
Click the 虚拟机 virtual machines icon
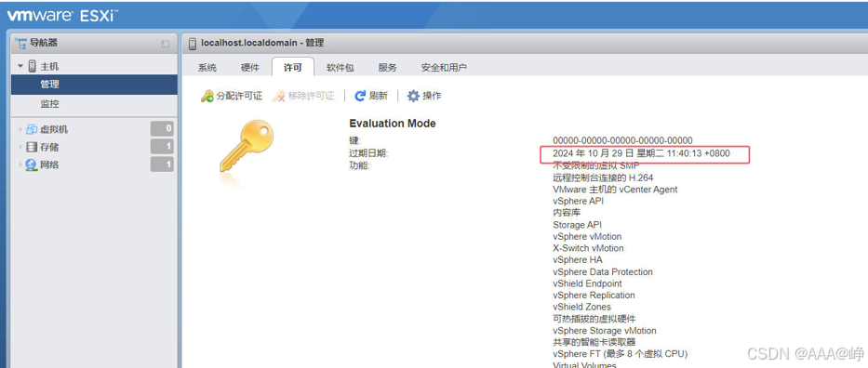click(x=32, y=129)
